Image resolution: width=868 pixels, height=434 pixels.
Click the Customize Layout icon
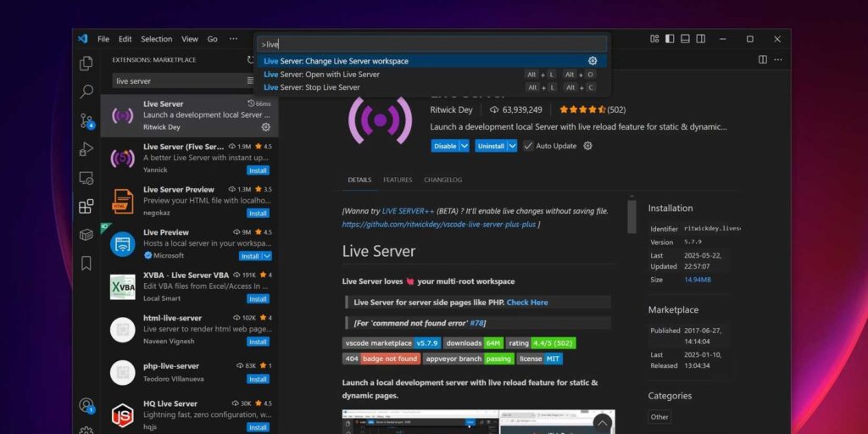click(x=654, y=39)
